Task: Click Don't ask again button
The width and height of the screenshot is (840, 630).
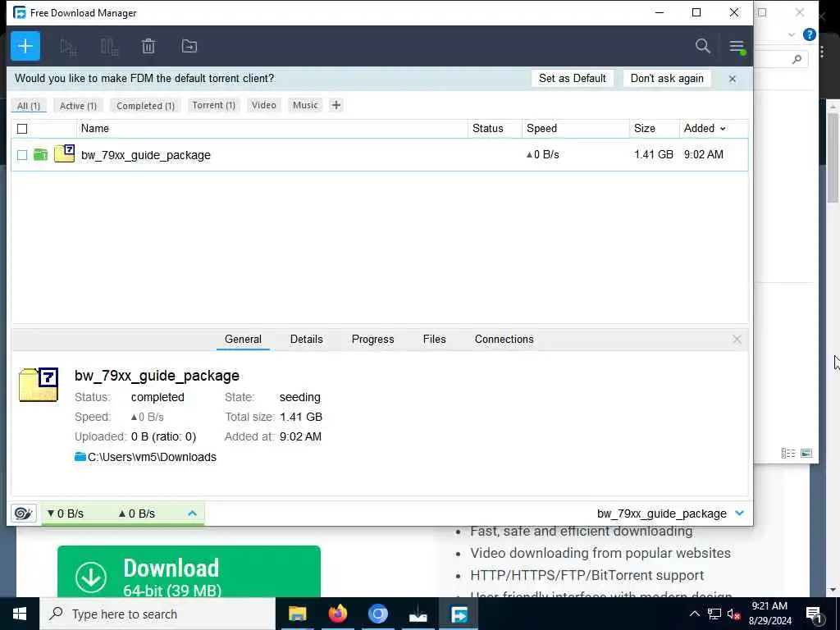Action: coord(667,78)
